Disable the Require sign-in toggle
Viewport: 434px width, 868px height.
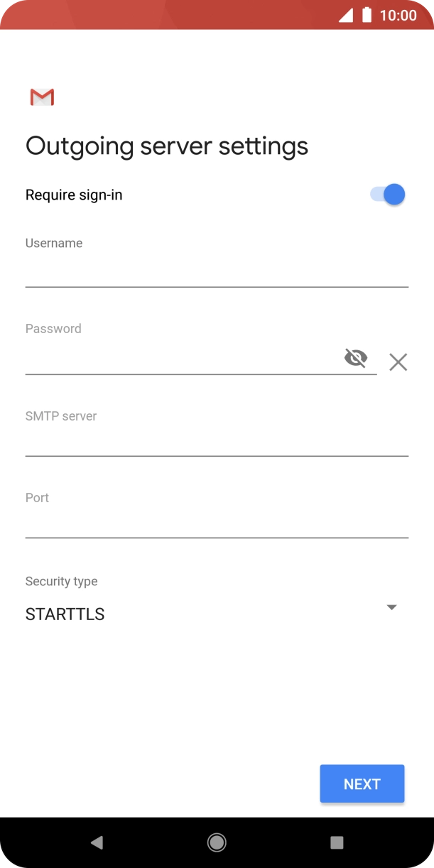386,194
